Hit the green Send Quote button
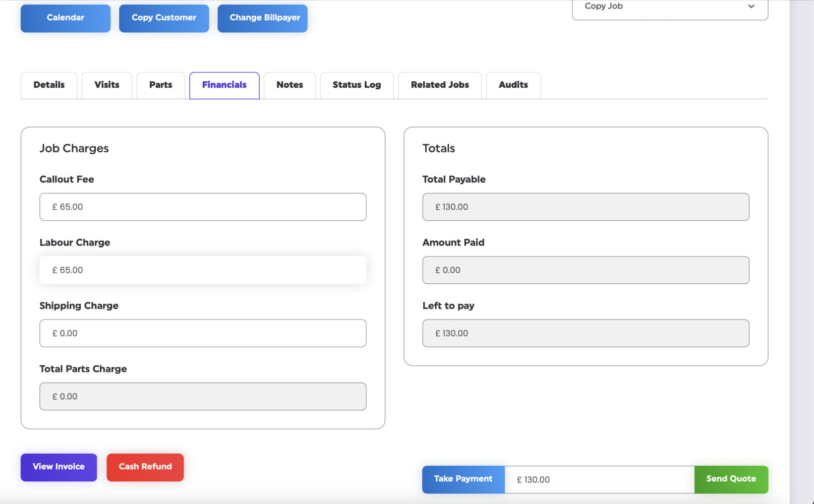 tap(731, 479)
